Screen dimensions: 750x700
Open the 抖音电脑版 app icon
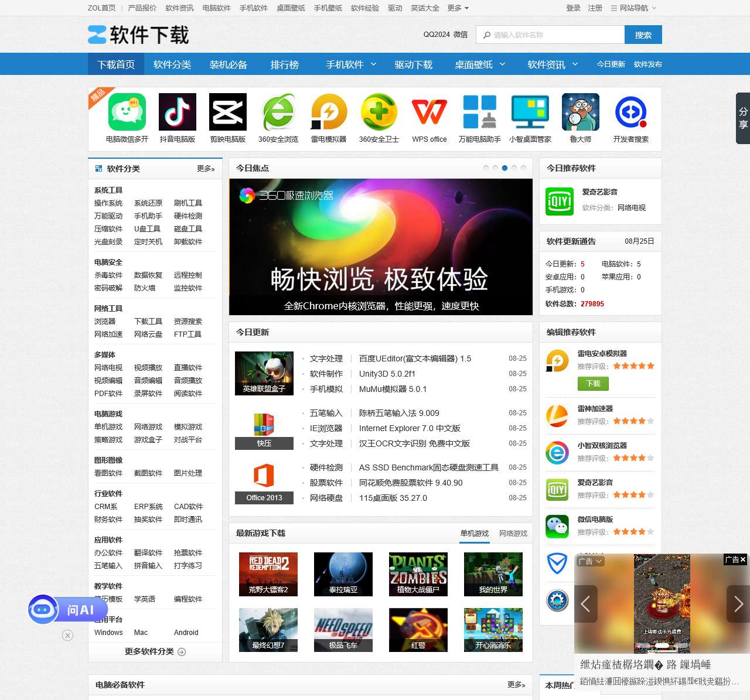coord(178,112)
